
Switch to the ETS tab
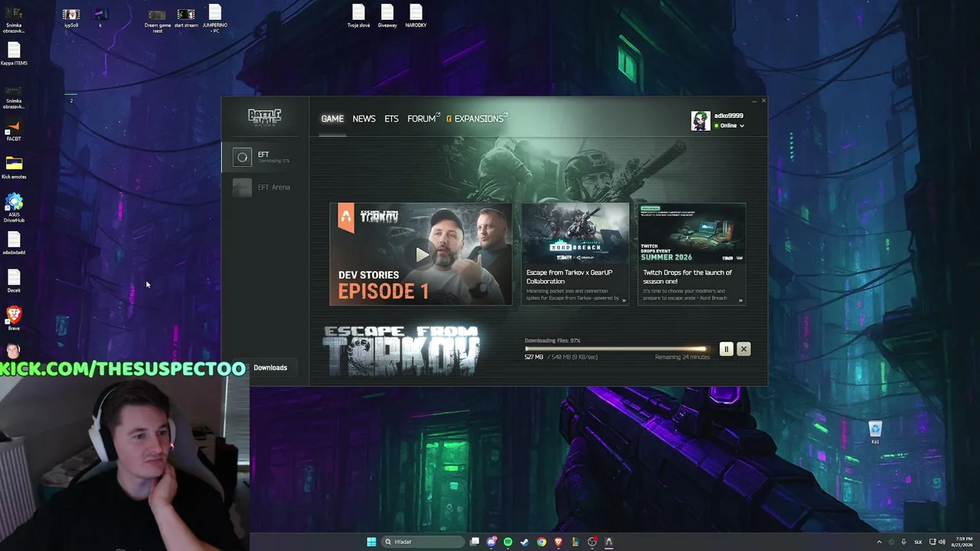[391, 119]
